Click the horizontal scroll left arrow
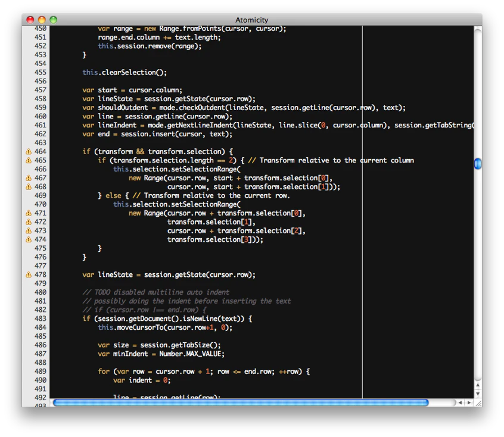The width and height of the screenshot is (504, 437). [460, 402]
